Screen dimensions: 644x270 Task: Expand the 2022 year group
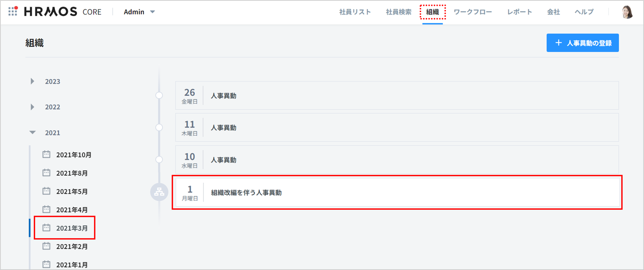(32, 107)
